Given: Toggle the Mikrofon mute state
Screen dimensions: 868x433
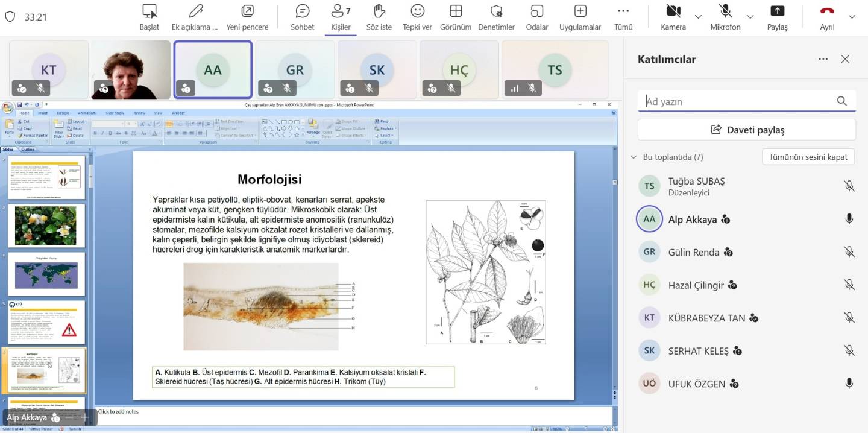Looking at the screenshot, I should coord(725,17).
